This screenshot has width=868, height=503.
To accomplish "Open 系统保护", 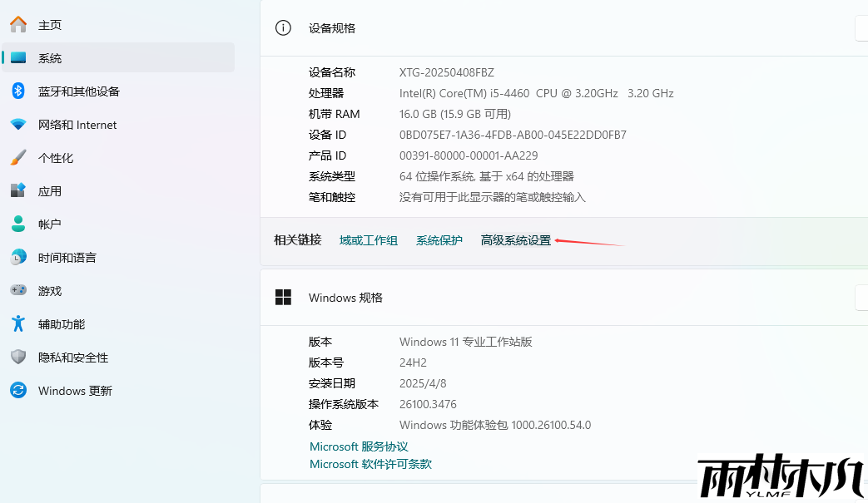I will (x=439, y=239).
